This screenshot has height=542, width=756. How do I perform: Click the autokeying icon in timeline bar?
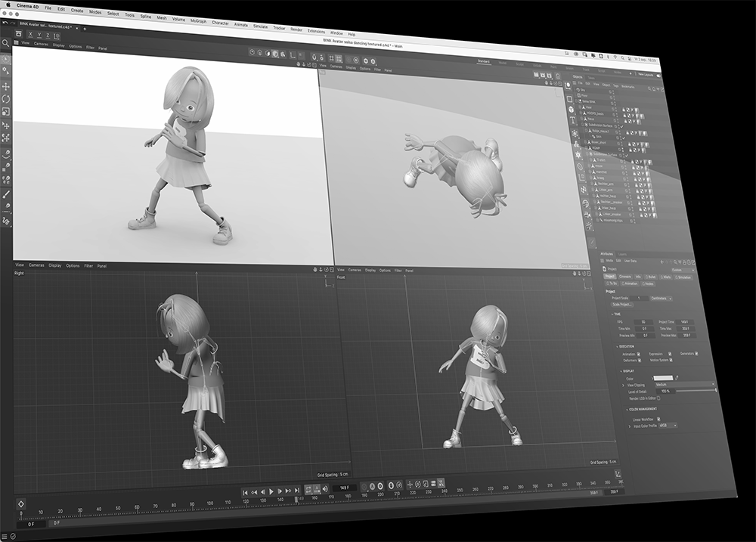pyautogui.click(x=372, y=487)
